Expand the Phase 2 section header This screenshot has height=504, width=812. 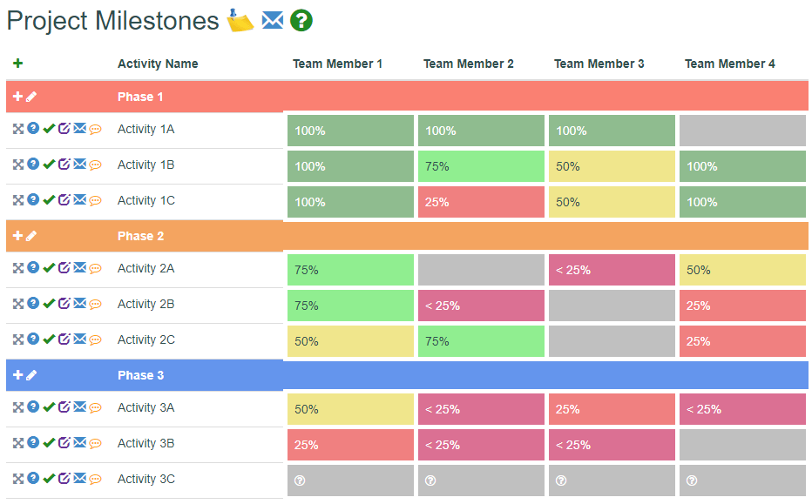140,235
